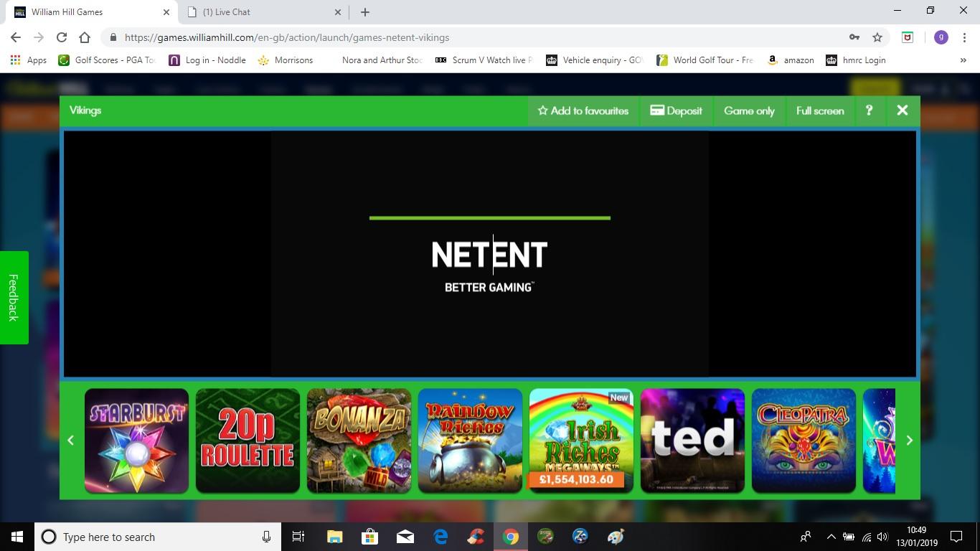Open the Irish Riches Megaways thumbnail

pos(581,441)
